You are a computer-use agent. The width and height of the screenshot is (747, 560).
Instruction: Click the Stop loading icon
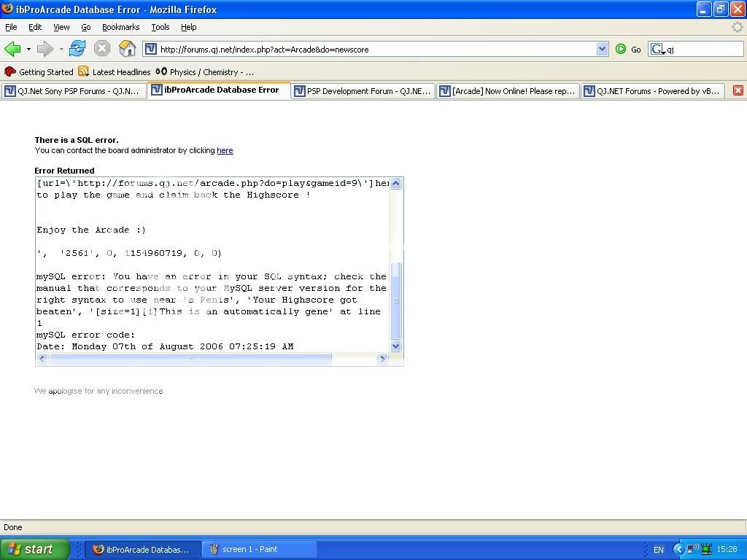coord(102,49)
